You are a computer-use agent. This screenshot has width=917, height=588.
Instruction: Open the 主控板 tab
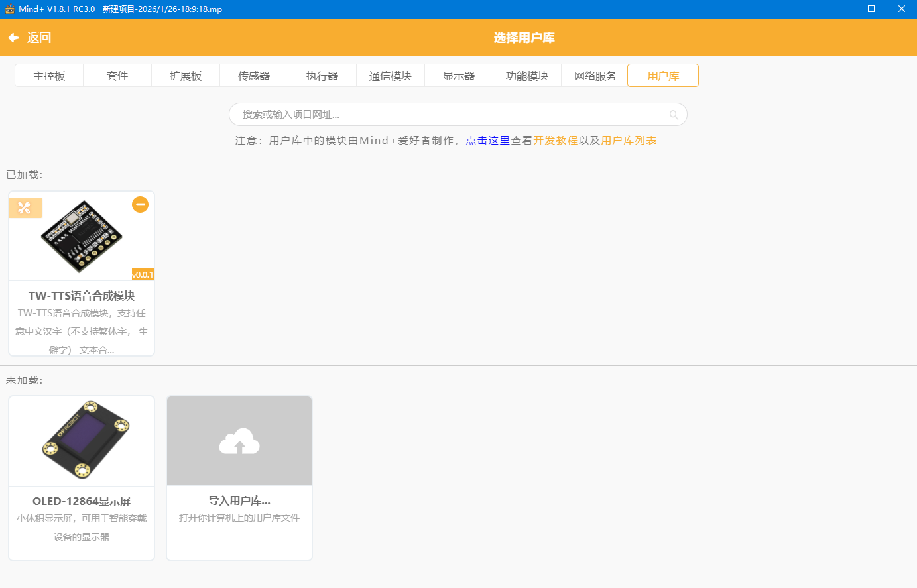click(x=49, y=76)
